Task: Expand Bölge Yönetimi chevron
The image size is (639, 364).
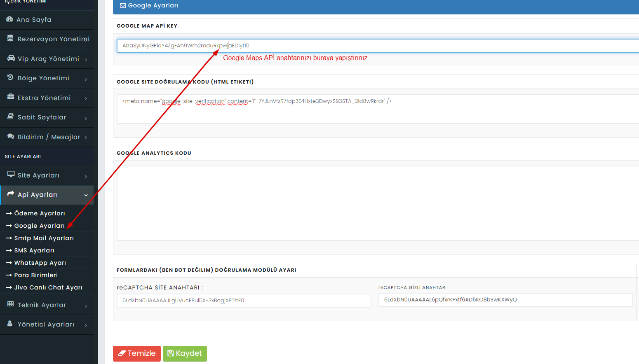Action: [86, 79]
